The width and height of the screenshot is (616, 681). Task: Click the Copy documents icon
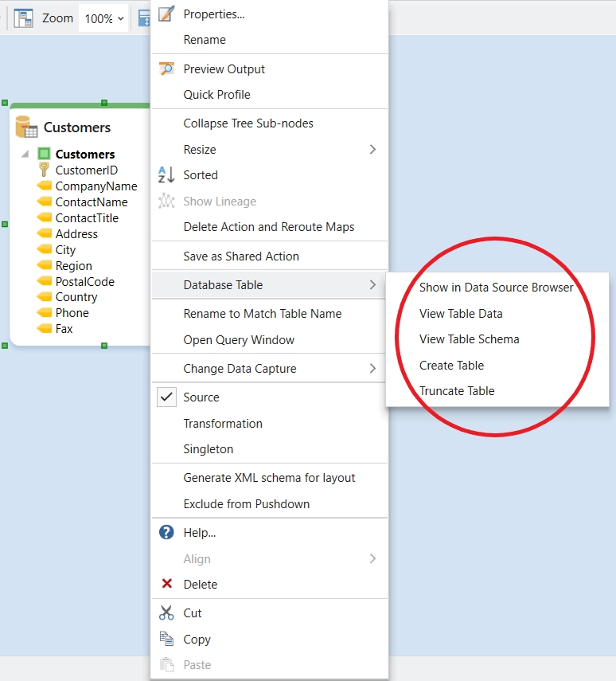(x=166, y=639)
